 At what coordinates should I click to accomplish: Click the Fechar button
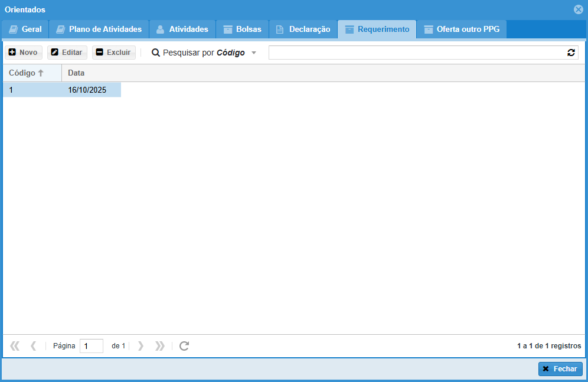click(560, 369)
